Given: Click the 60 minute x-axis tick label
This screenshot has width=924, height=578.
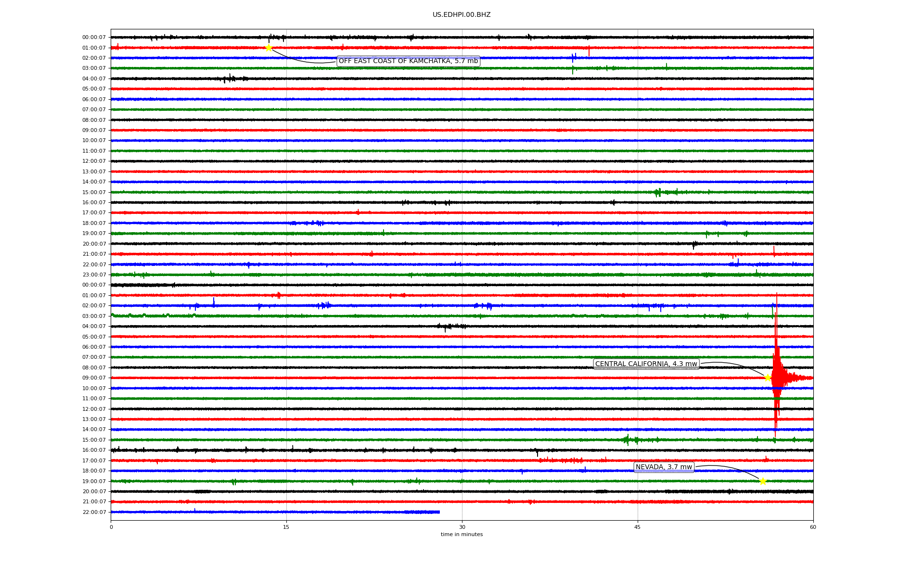Looking at the screenshot, I should click(813, 527).
